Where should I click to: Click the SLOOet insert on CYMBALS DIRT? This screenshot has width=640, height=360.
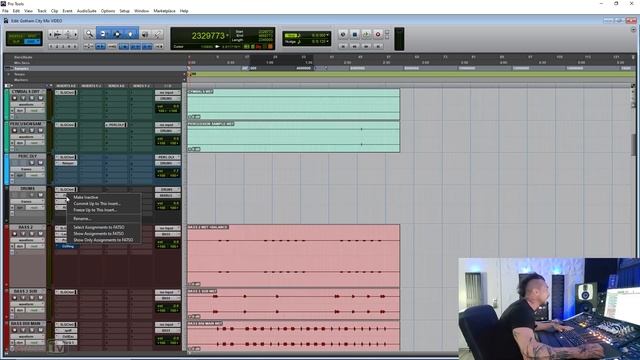tap(66, 93)
